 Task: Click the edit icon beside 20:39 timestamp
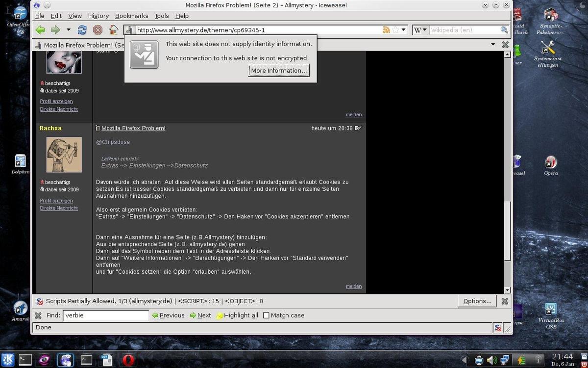point(358,128)
